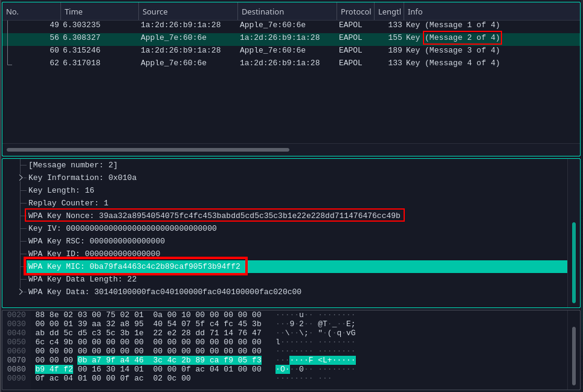Image resolution: width=583 pixels, height=392 pixels.
Task: Click time value 6.303235
Action: [82, 25]
